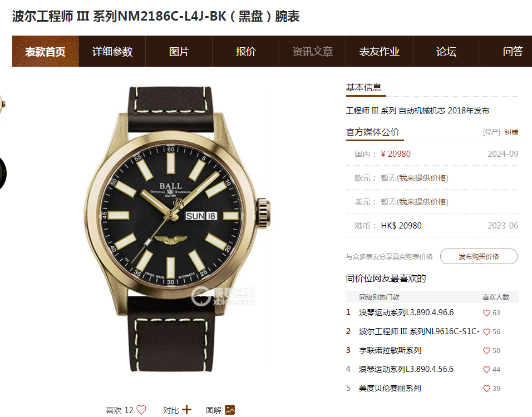Click the plus icon beside 对比

tap(186, 410)
